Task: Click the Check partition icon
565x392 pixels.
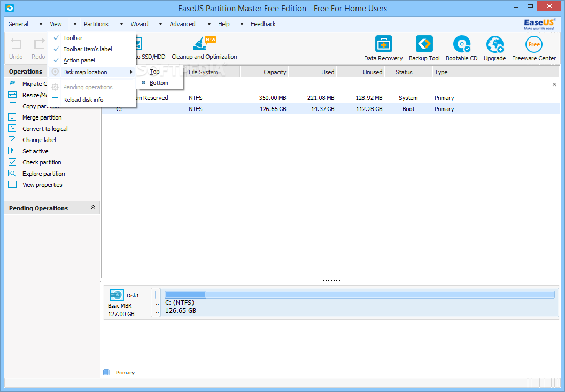Action: pyautogui.click(x=12, y=162)
